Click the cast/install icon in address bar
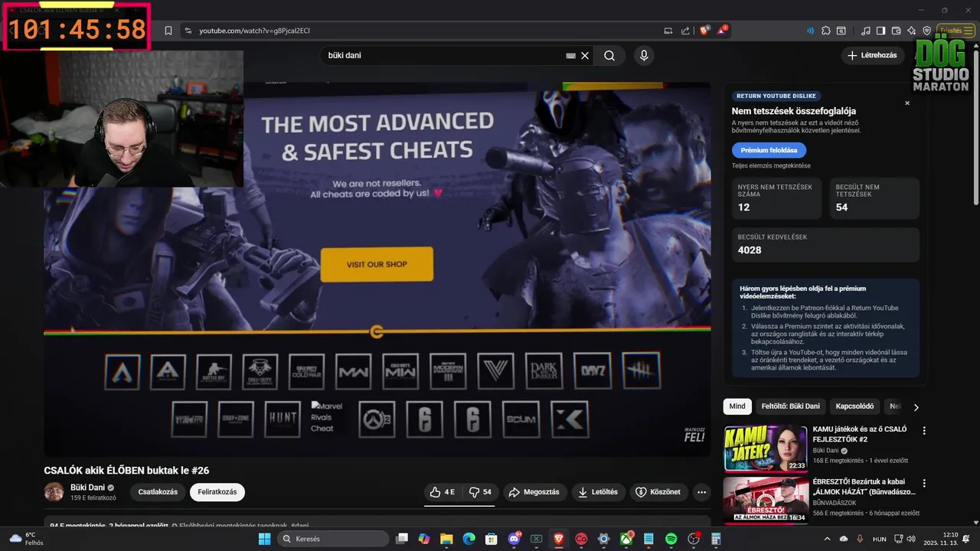The image size is (980, 551). pos(668,31)
